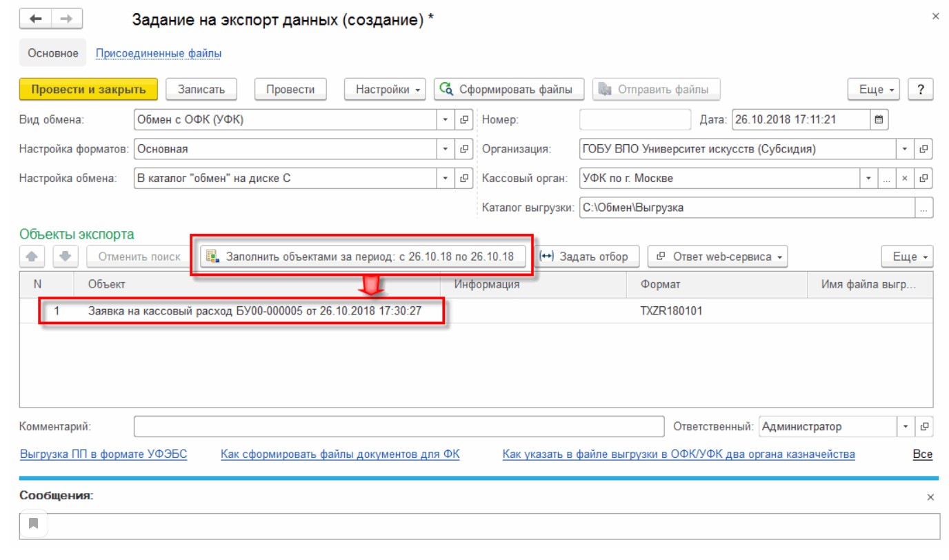The image size is (949, 560).
Task: Click Провести и закрыть button
Action: pos(89,90)
